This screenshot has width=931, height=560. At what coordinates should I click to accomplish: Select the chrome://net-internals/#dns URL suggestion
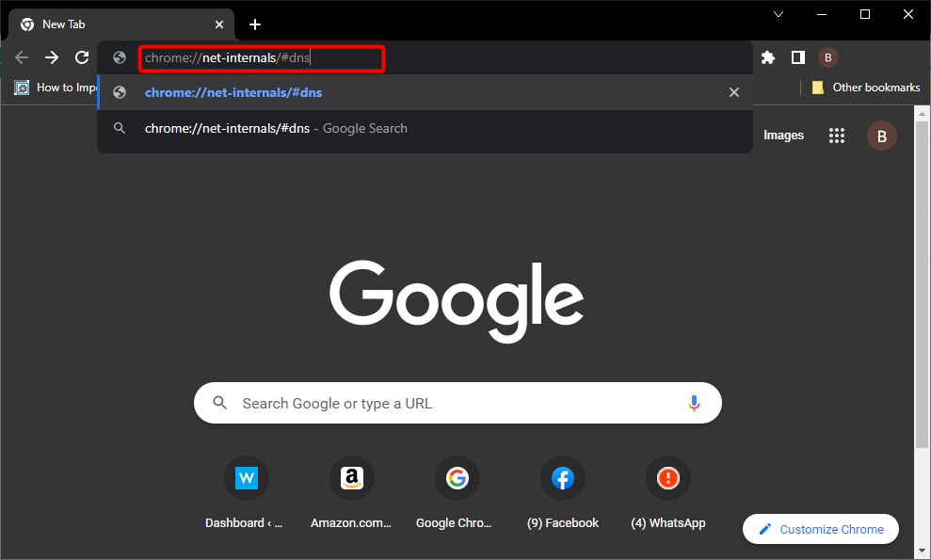click(x=425, y=92)
